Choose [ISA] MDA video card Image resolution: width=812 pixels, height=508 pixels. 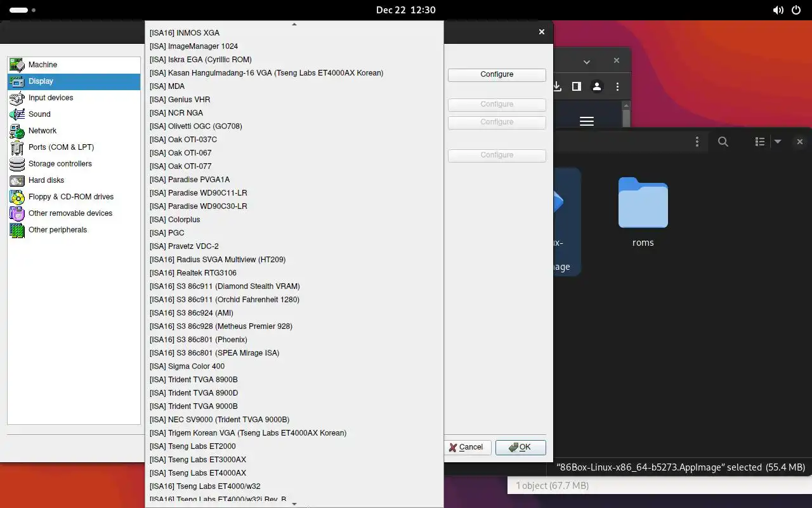tap(294, 86)
